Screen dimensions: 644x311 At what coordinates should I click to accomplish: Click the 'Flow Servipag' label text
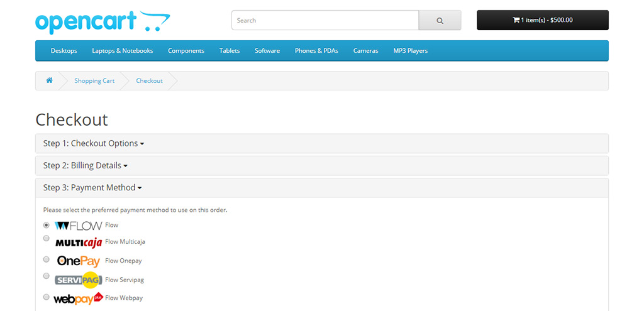click(x=125, y=280)
